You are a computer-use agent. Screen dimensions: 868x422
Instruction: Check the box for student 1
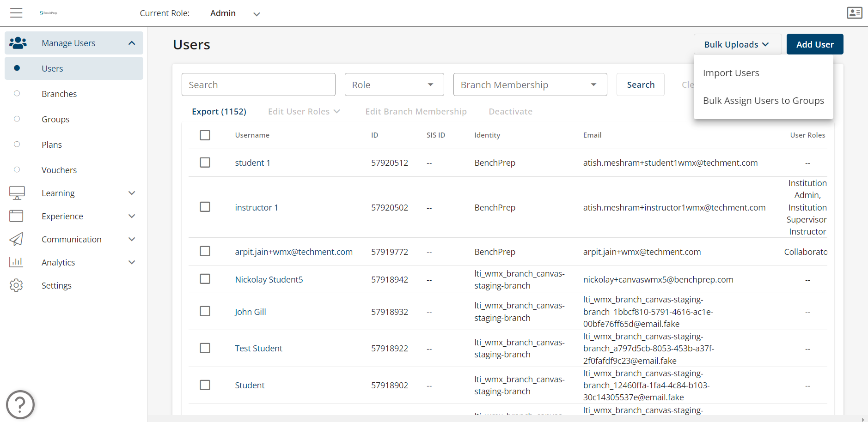(x=205, y=163)
